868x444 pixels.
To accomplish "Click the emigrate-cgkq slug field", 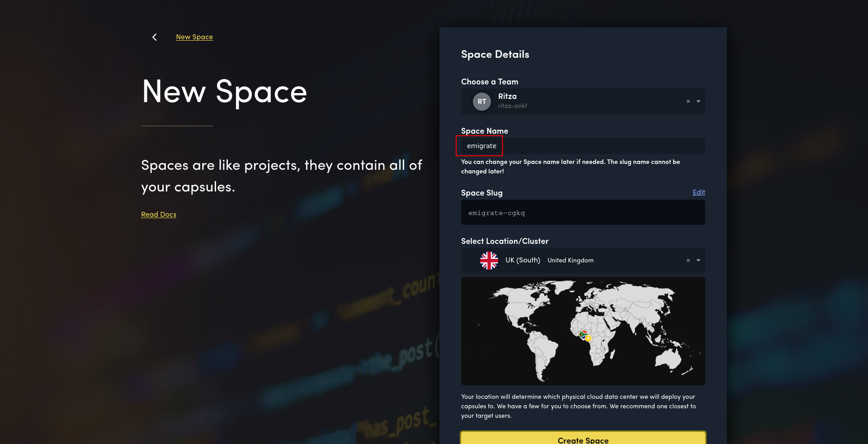I will point(583,212).
